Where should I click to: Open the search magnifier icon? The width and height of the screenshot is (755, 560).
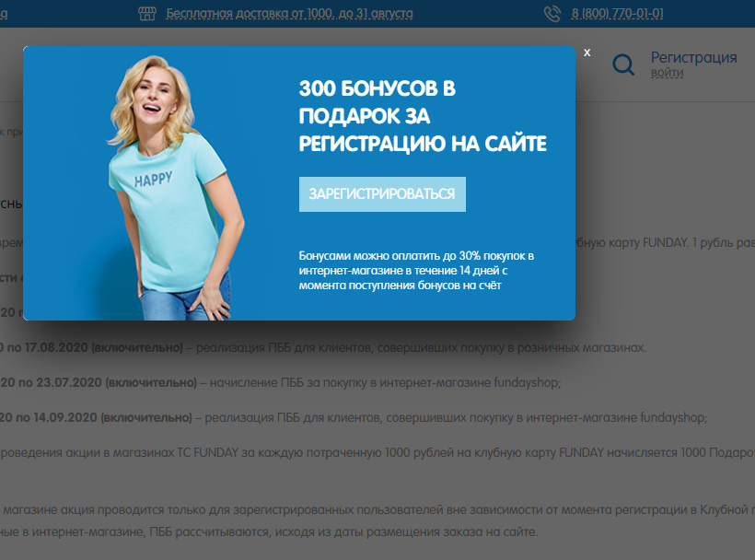point(623,64)
